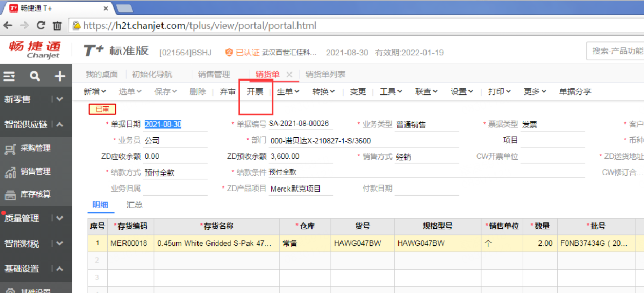The image size is (644, 293).
Task: Click the sidebar search magnifier icon
Action: [x=35, y=76]
